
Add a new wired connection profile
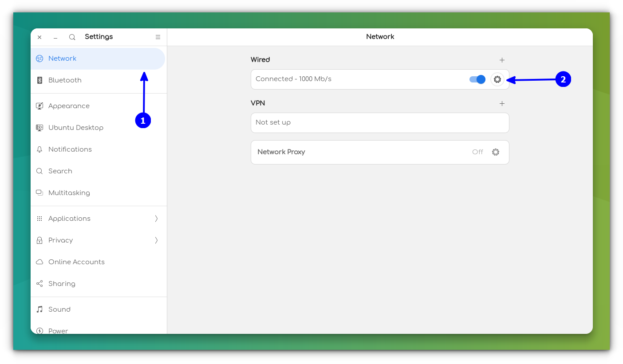coord(502,60)
